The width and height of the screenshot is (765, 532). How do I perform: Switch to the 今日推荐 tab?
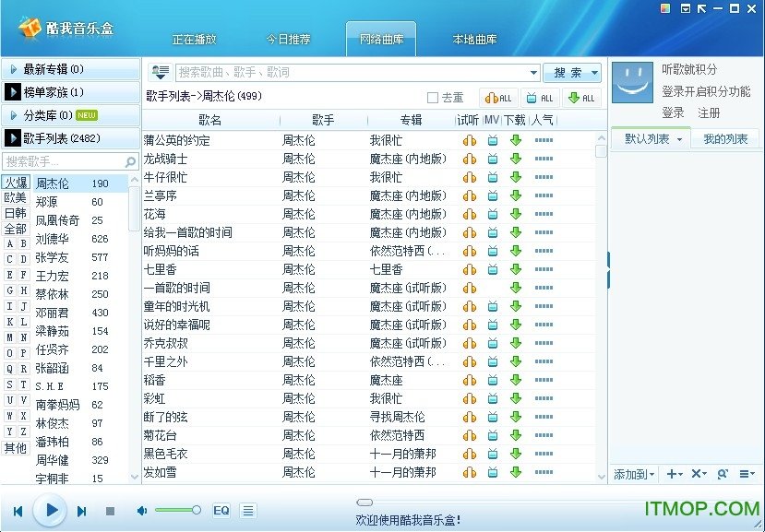(288, 40)
